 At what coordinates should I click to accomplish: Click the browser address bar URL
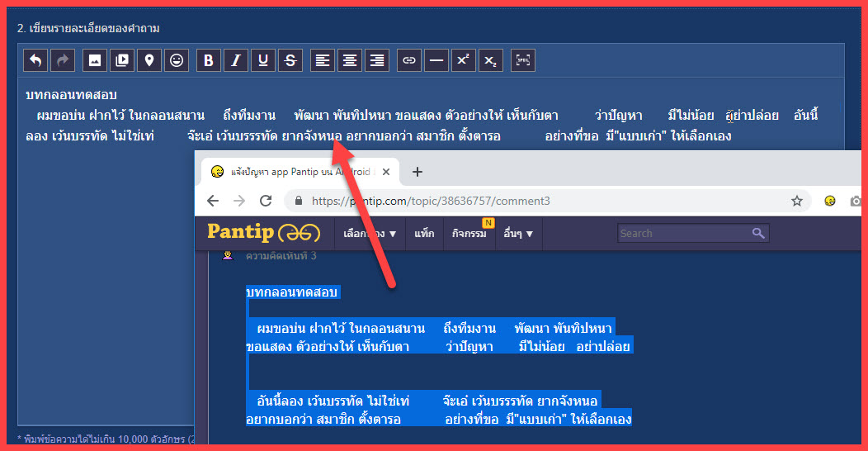click(431, 201)
